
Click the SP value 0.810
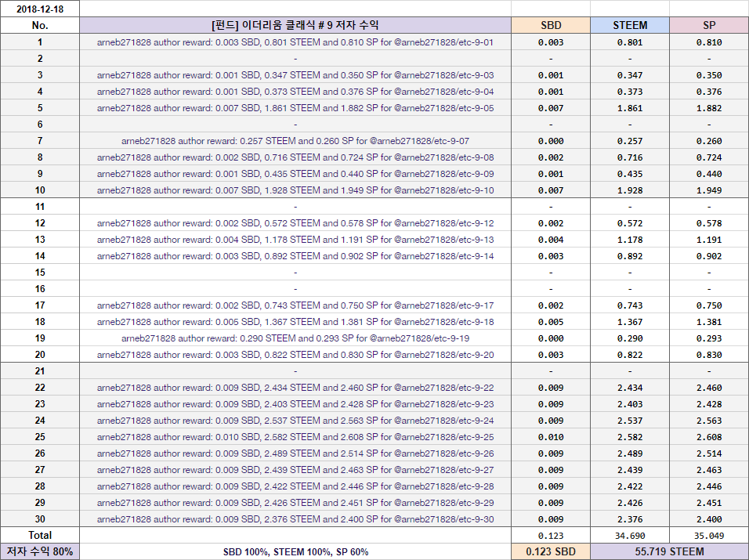[x=709, y=42]
